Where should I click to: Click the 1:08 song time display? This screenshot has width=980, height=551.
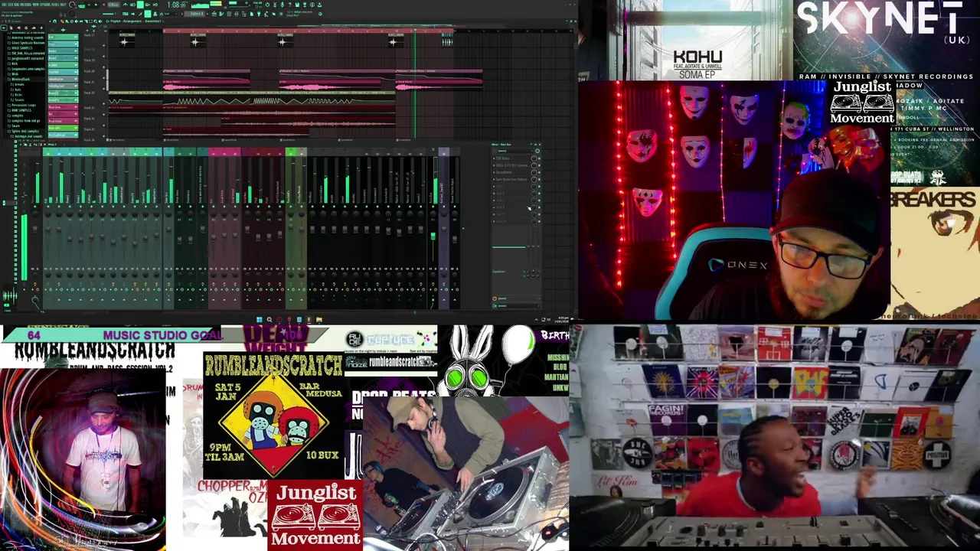(x=178, y=5)
